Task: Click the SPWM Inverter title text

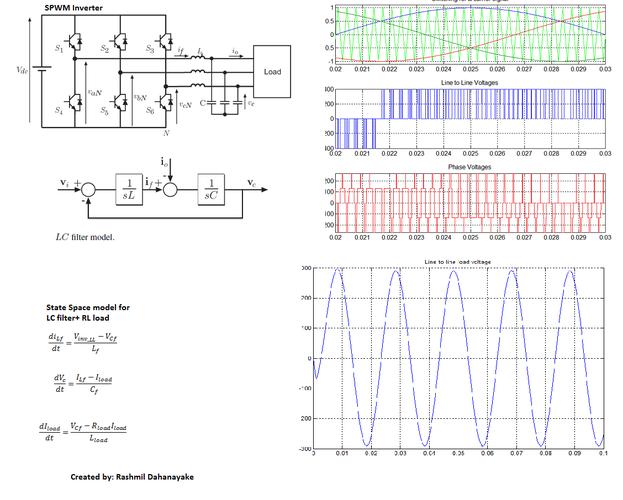Action: click(x=74, y=8)
